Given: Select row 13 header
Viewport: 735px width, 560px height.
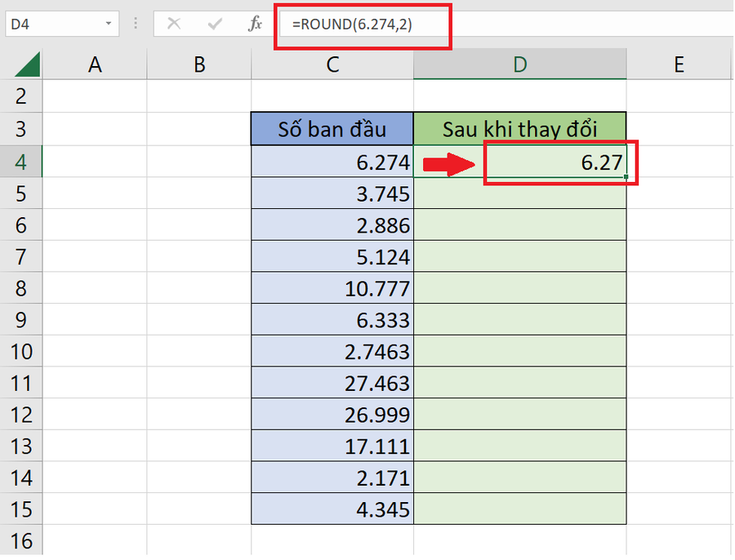Looking at the screenshot, I should click(x=20, y=447).
